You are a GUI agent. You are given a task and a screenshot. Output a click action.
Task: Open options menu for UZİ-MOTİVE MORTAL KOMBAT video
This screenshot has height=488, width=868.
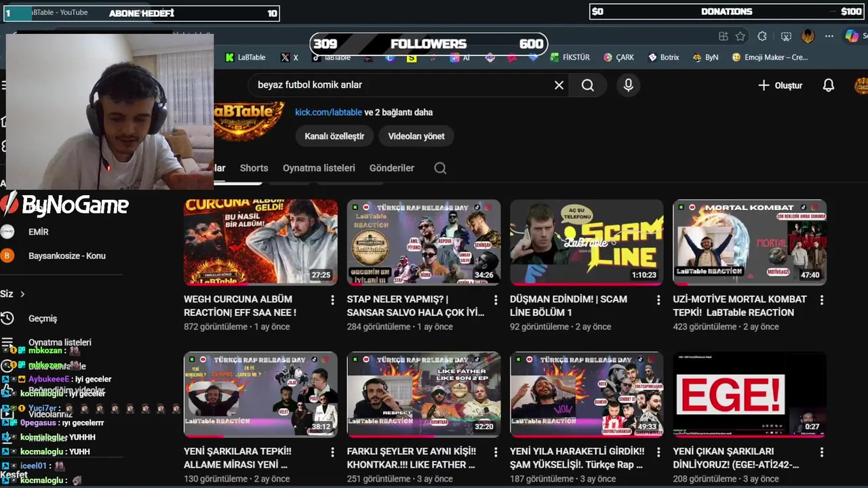[x=822, y=300]
